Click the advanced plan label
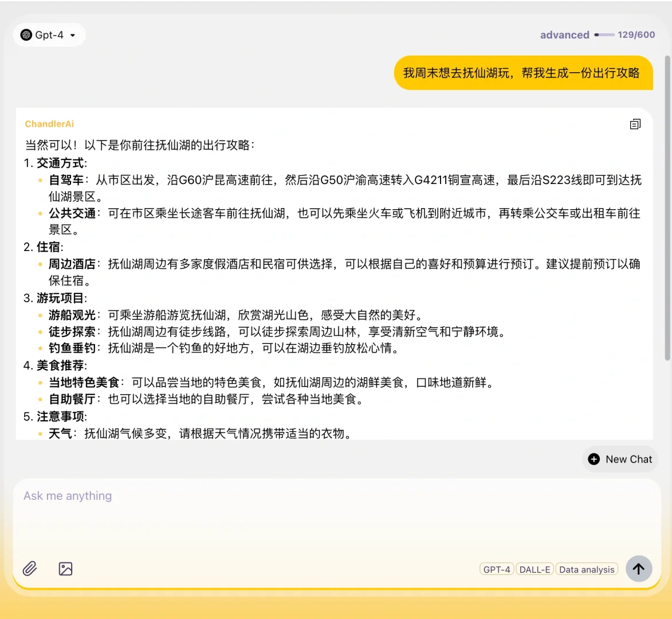The image size is (672, 619). click(564, 35)
